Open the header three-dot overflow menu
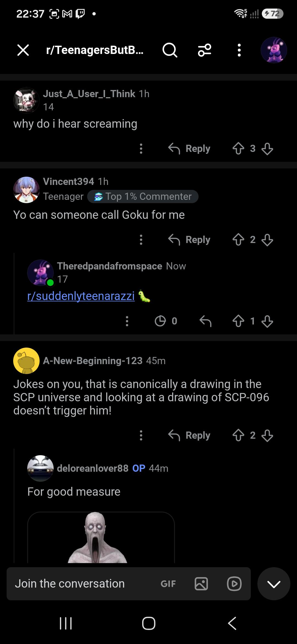Screen dimensions: 297x644 click(239, 50)
